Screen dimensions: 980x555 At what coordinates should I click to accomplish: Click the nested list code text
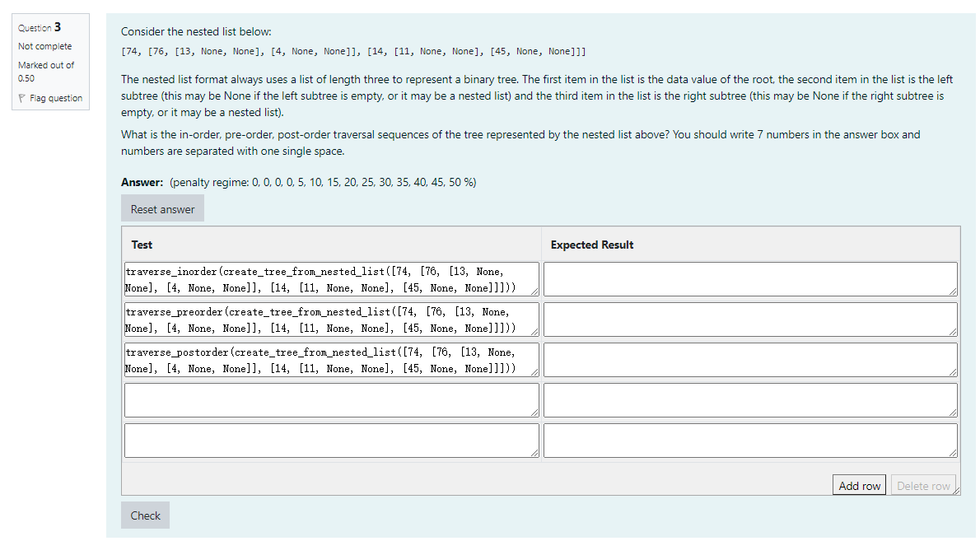(x=353, y=51)
